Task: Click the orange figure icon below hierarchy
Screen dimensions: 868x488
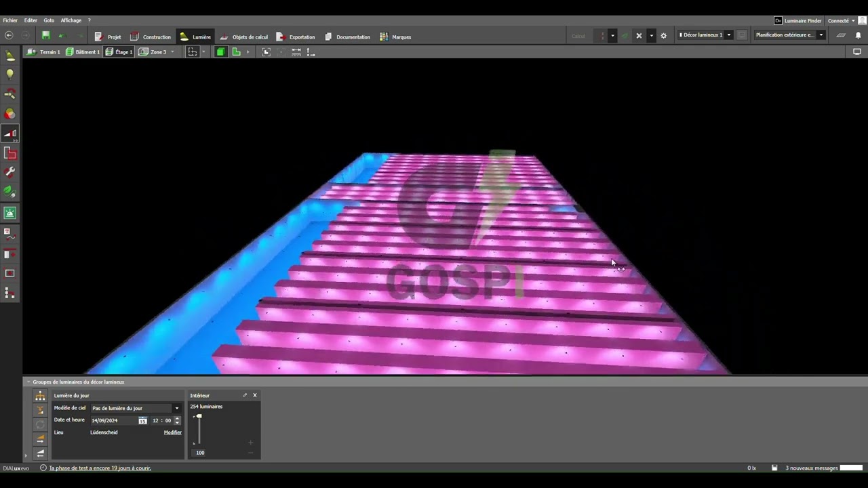Action: (40, 410)
